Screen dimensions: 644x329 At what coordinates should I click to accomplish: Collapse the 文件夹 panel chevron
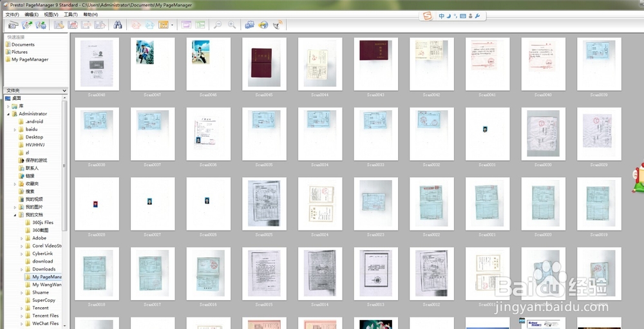[64, 90]
